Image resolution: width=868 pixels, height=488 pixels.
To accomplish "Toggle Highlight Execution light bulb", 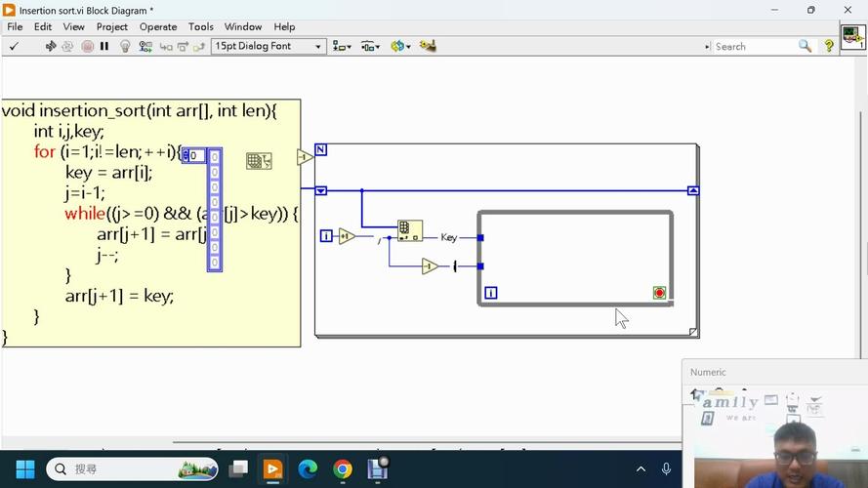I will click(x=125, y=46).
